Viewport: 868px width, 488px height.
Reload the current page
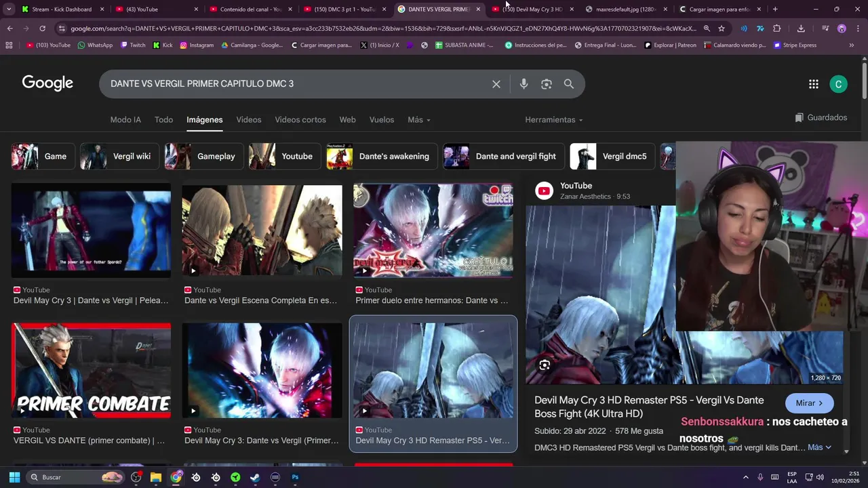pyautogui.click(x=42, y=28)
